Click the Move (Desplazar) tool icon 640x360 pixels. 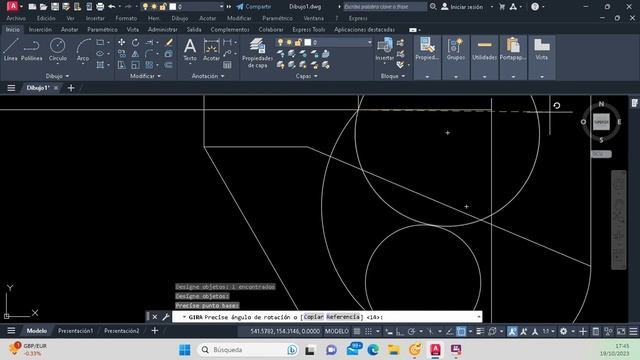(x=121, y=42)
